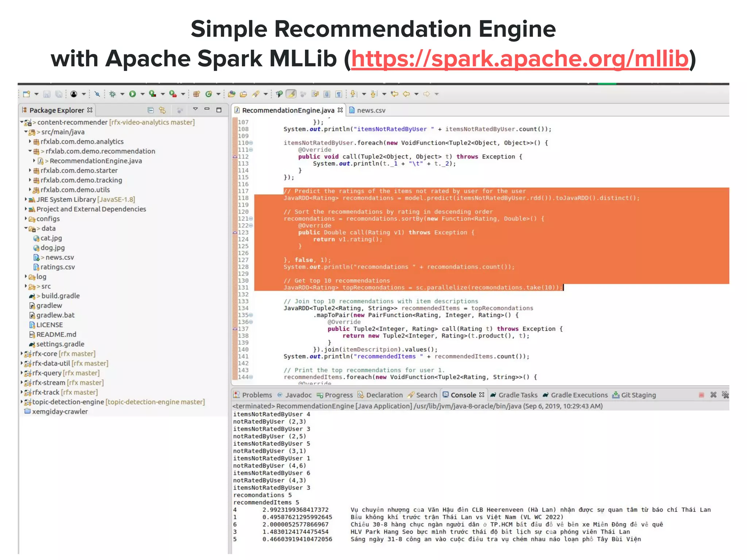Open the Git Staging tab
Image resolution: width=747 pixels, height=560 pixels.
point(634,395)
